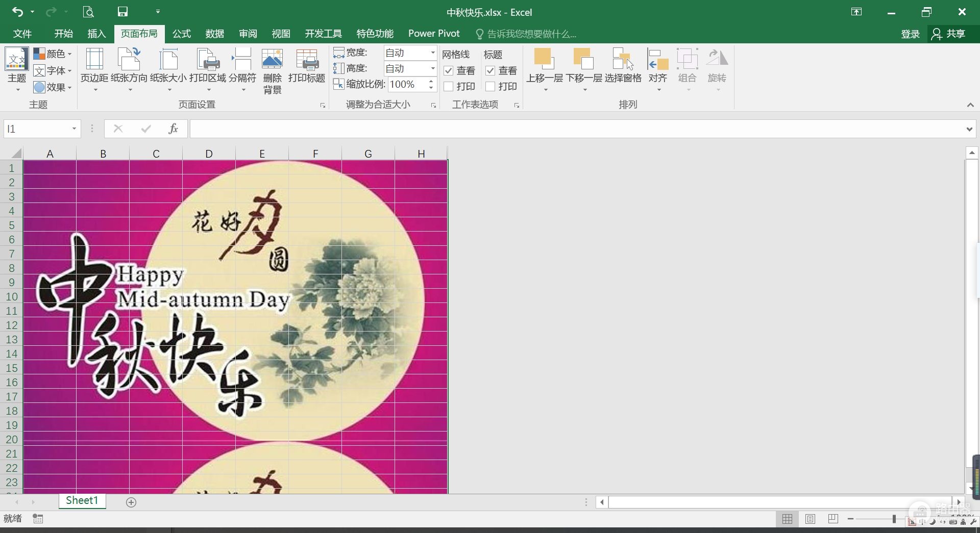Image resolution: width=980 pixels, height=533 pixels.
Task: Open the 宽度 width dropdown
Action: pyautogui.click(x=432, y=53)
